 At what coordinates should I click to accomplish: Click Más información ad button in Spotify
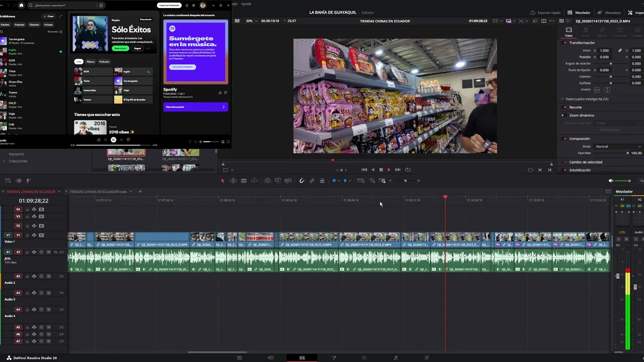point(196,107)
